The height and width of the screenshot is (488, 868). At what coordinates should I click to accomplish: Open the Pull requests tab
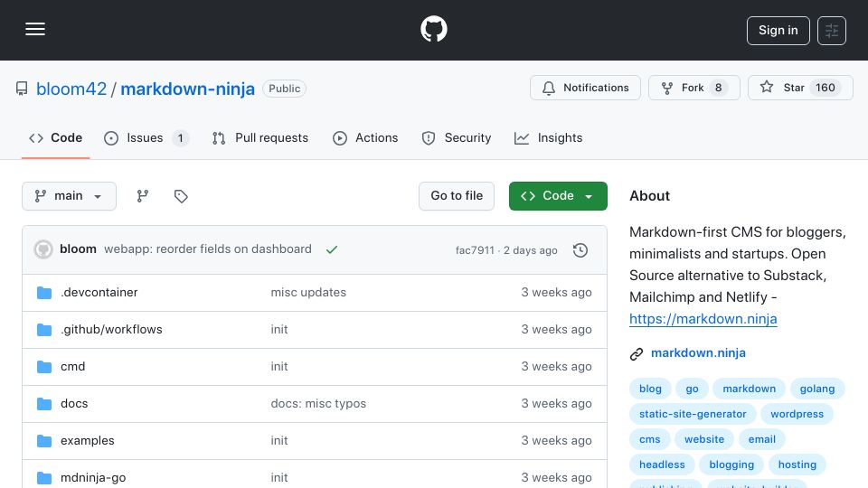[x=260, y=137]
